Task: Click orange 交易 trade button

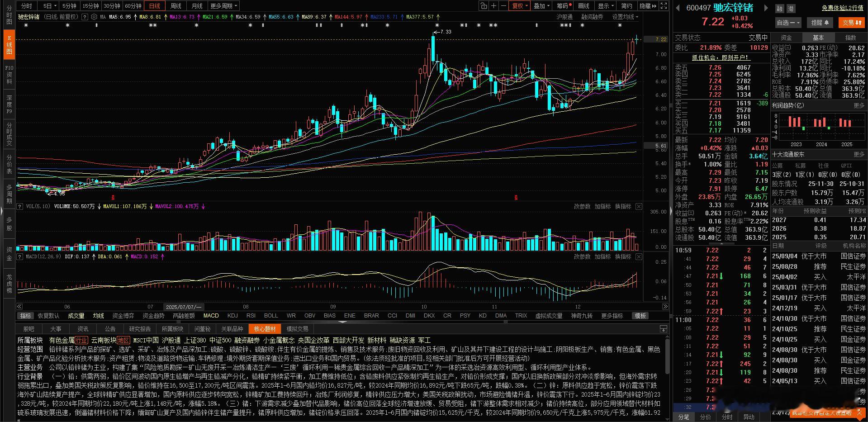Action: 852,22
